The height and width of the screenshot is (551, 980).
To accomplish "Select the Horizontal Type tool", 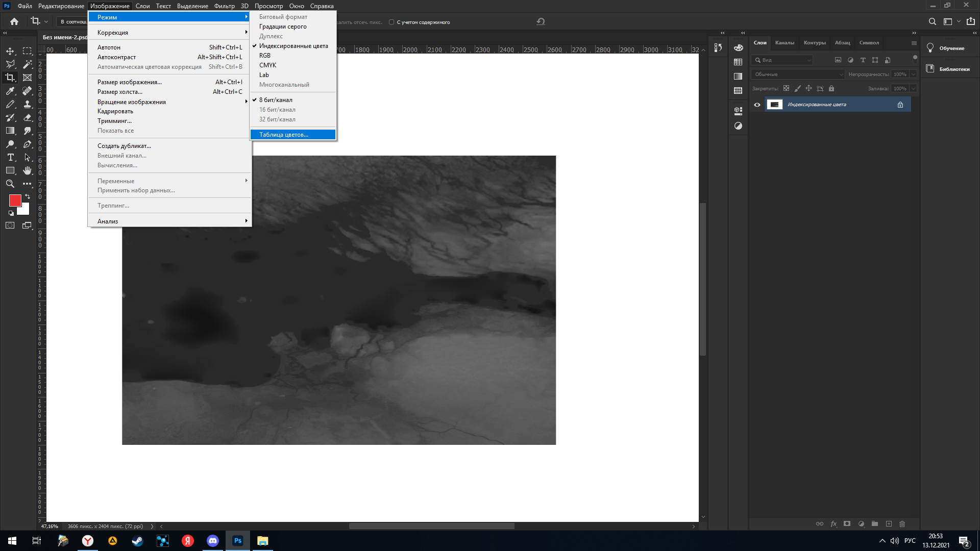I will tap(10, 157).
